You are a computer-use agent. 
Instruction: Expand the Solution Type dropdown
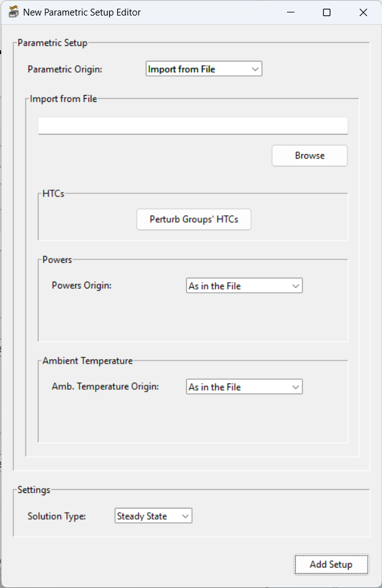click(x=153, y=516)
